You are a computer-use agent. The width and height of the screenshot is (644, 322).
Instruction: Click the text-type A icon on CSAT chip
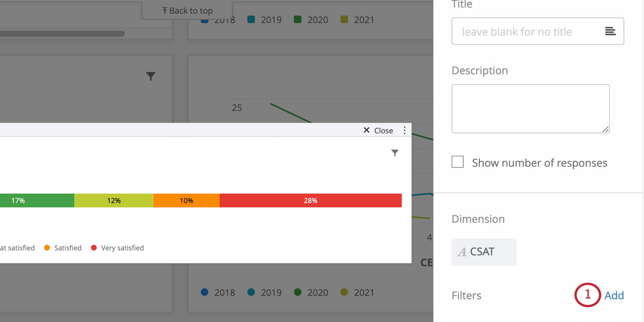click(462, 252)
